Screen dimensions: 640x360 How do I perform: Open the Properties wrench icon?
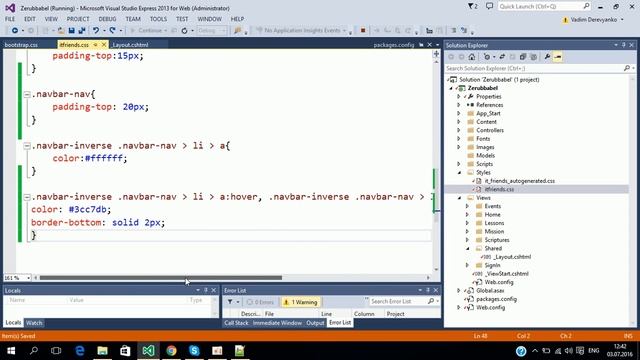pyautogui.click(x=547, y=57)
